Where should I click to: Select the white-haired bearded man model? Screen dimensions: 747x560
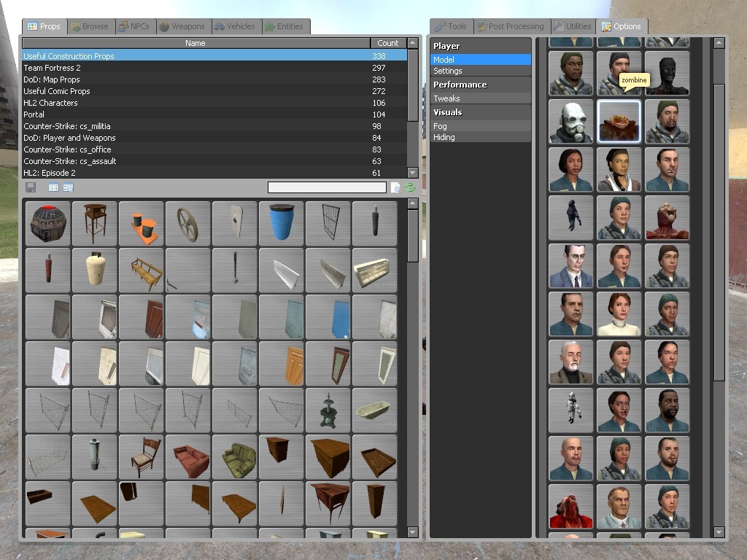pos(570,362)
